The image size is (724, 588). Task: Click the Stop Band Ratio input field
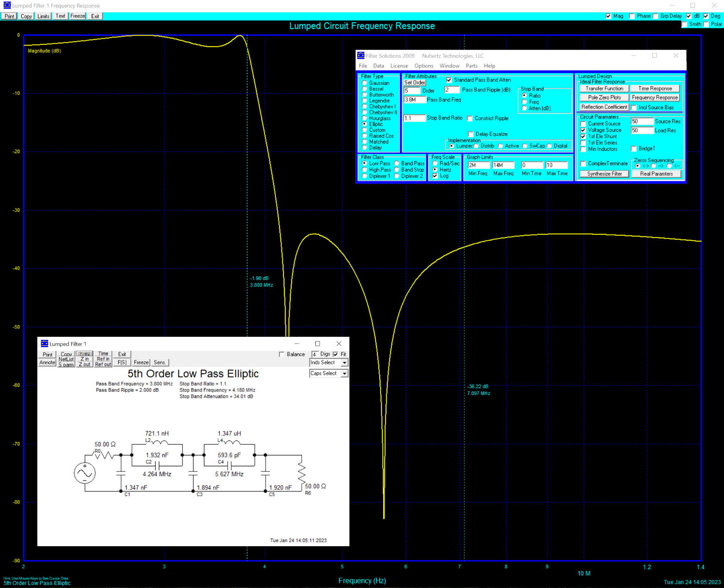click(x=415, y=118)
